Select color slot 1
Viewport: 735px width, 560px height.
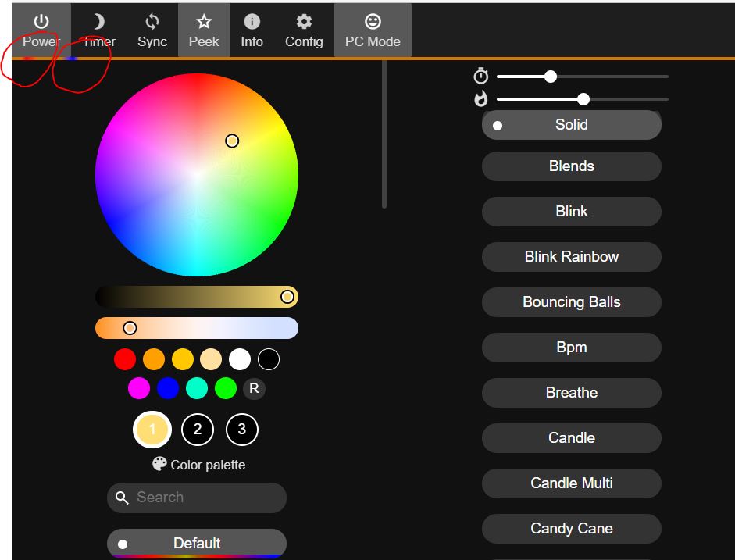click(x=152, y=430)
